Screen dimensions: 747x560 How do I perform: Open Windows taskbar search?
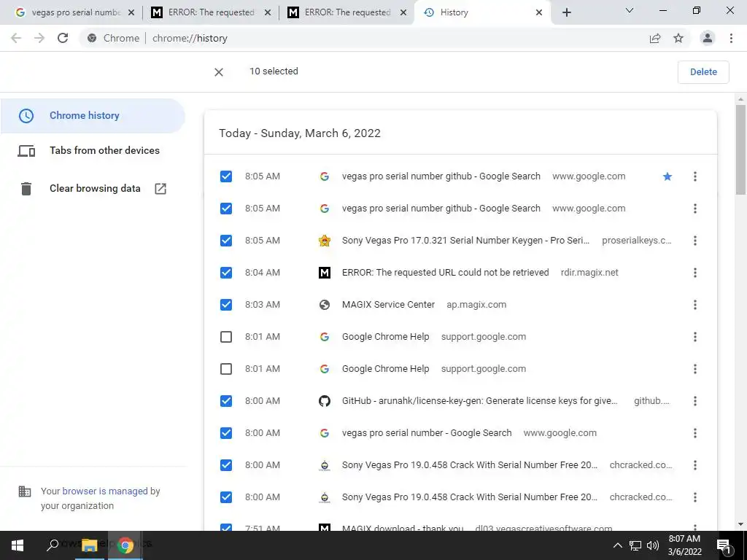click(53, 545)
